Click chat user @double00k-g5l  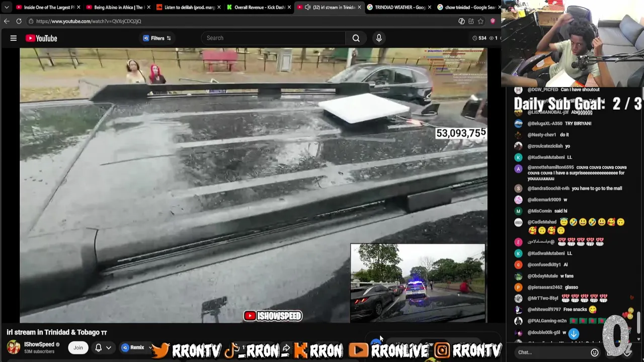[543, 333]
